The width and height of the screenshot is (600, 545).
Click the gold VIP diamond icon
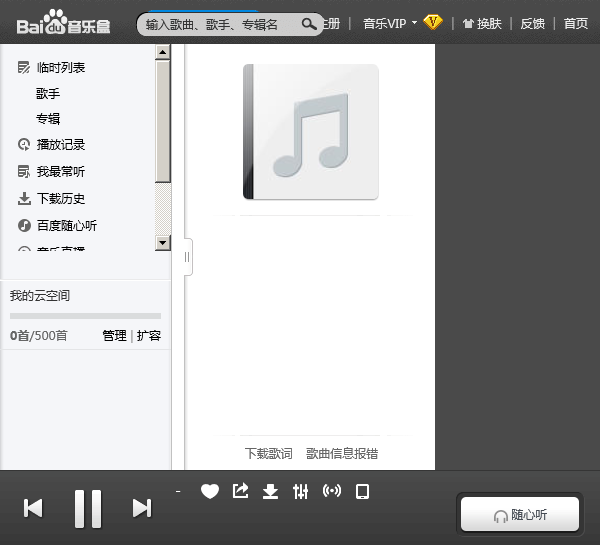[x=433, y=22]
